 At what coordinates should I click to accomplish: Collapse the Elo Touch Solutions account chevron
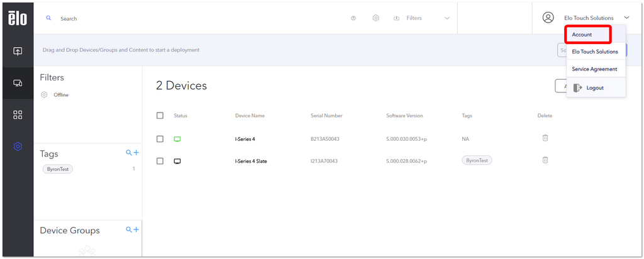626,18
